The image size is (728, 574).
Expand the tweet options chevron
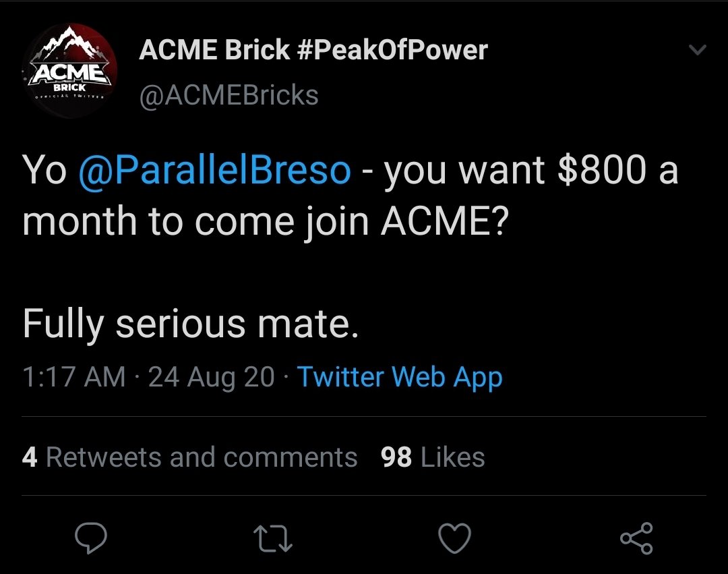699,51
